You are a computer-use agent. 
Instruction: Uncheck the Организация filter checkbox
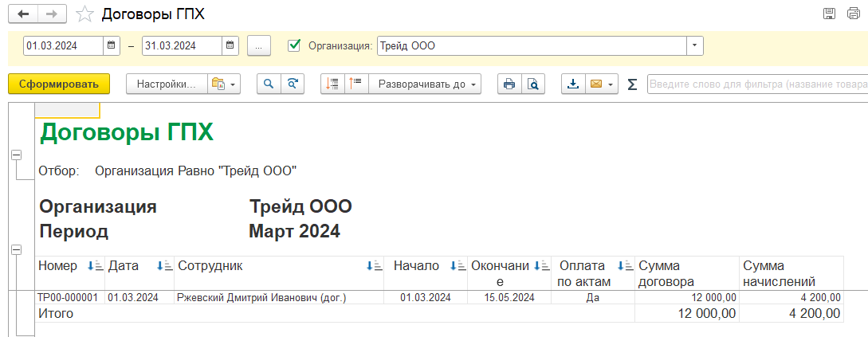pyautogui.click(x=294, y=45)
